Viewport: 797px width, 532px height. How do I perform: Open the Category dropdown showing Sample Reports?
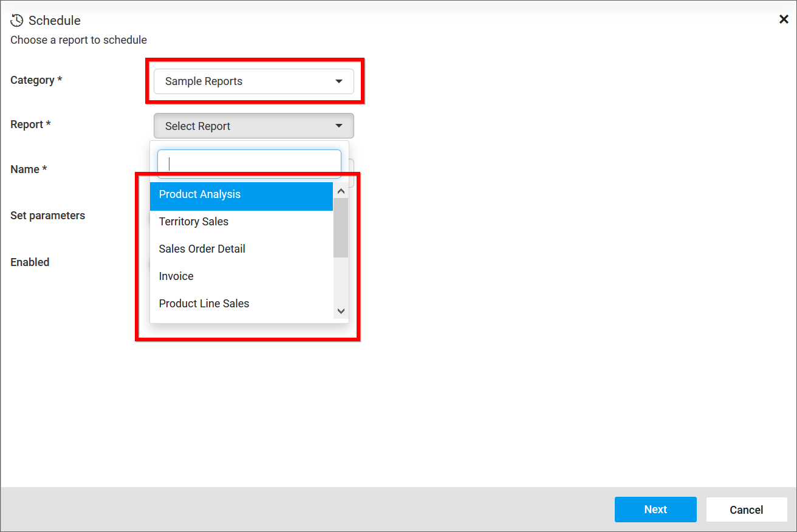tap(253, 81)
